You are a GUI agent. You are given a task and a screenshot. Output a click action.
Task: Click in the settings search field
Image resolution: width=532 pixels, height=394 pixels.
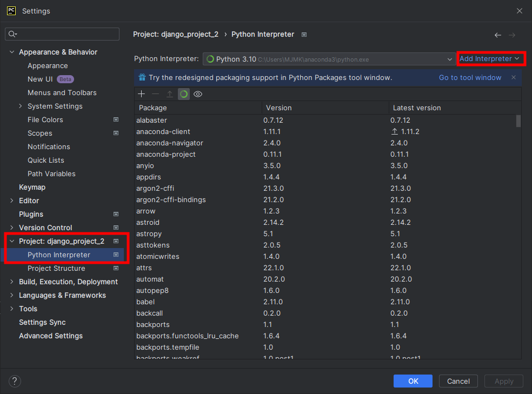(62, 34)
